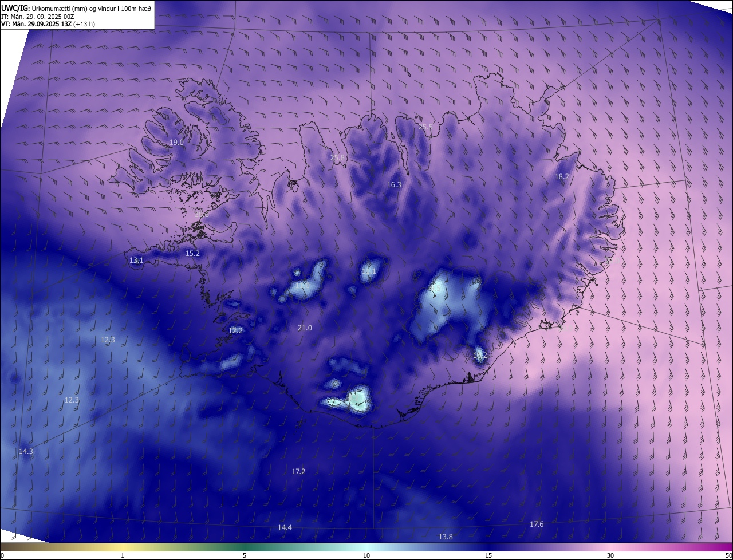Click the 19.0 value label
This screenshot has width=733, height=560.
(176, 143)
